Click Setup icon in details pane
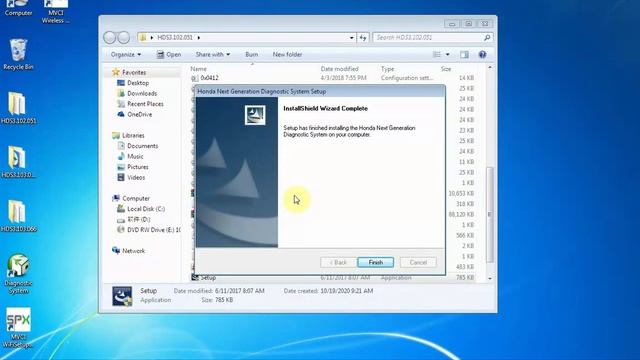Screen dimensions: 640x360 pos(122,296)
